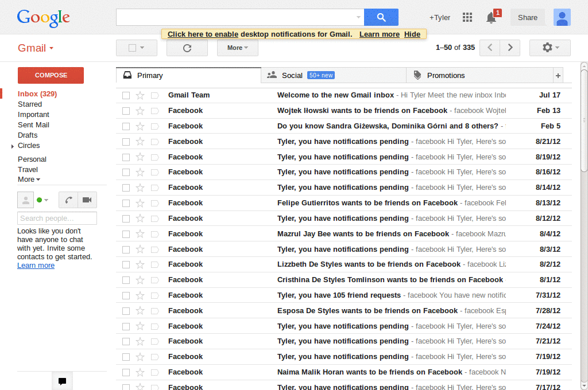Open the chat availability status dropdown
Screen dimensions: 588x390
point(42,200)
